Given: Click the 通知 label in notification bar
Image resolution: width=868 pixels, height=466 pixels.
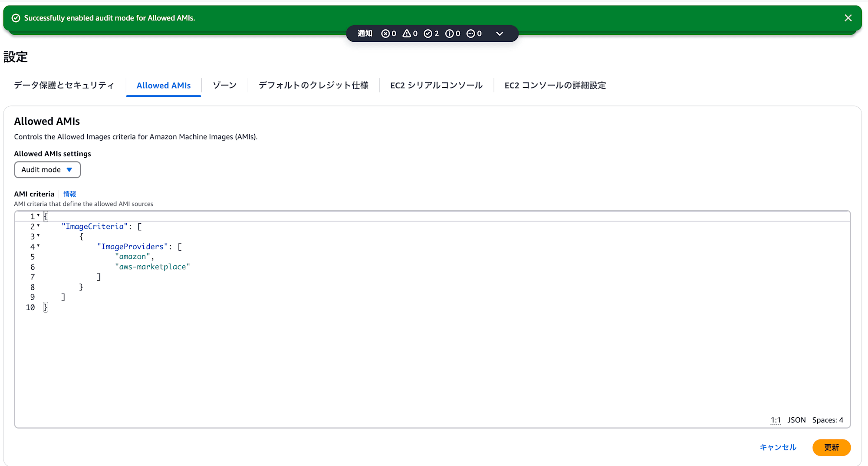Looking at the screenshot, I should pos(365,33).
